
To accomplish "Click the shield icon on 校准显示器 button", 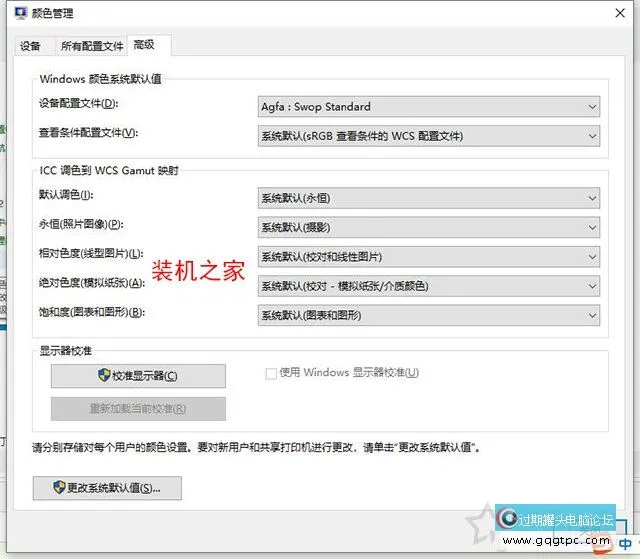I will [x=104, y=375].
